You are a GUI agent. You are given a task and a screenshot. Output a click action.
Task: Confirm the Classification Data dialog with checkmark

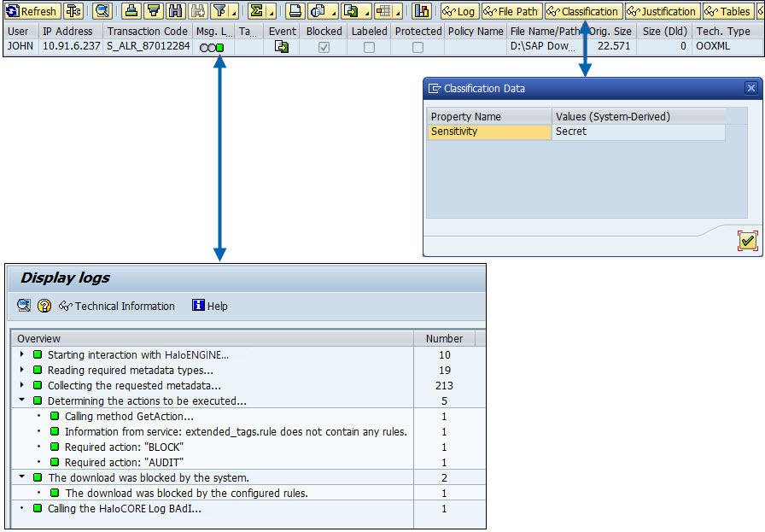pyautogui.click(x=747, y=241)
